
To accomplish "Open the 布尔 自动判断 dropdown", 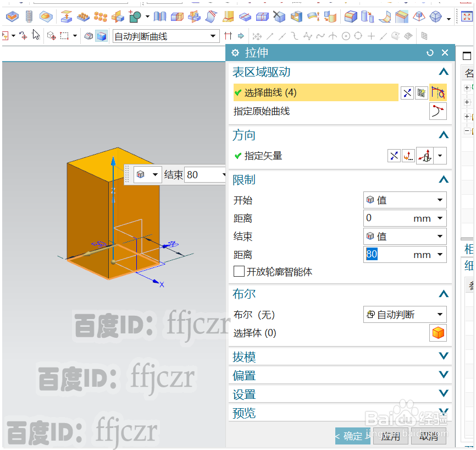I will [x=405, y=314].
